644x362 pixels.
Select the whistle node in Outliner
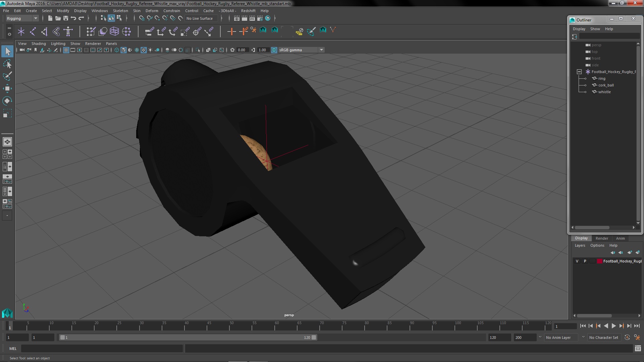pyautogui.click(x=604, y=92)
